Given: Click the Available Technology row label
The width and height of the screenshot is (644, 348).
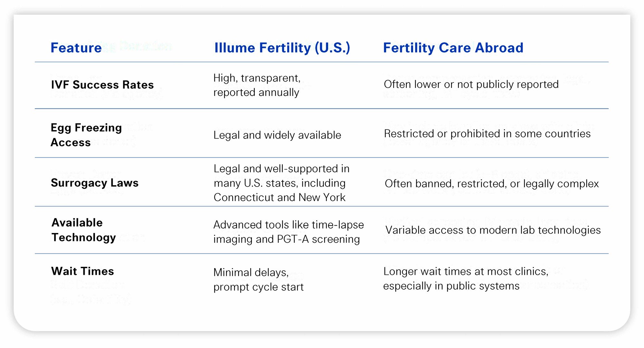Looking at the screenshot, I should click(84, 230).
